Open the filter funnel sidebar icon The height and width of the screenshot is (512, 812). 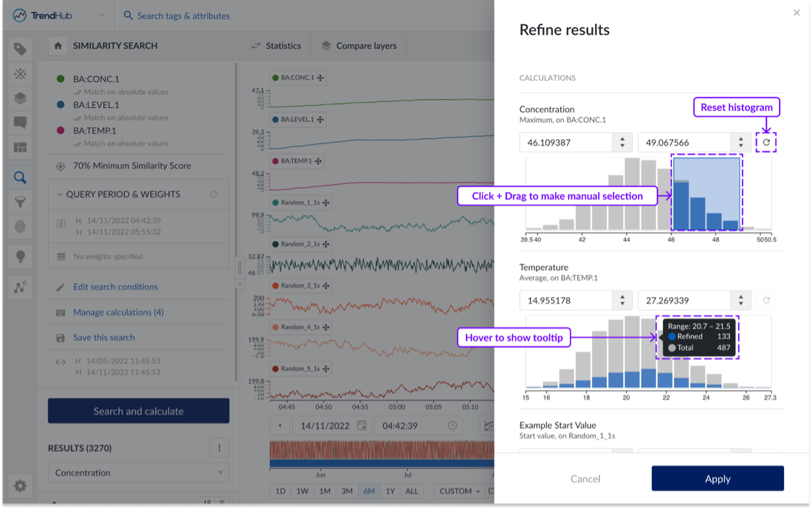coord(20,202)
